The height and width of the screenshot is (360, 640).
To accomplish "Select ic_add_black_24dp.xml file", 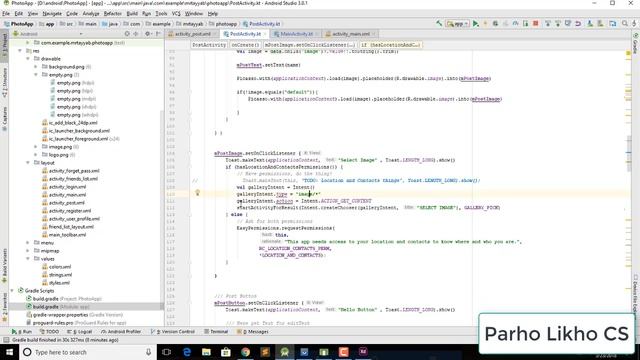I will click(x=70, y=123).
